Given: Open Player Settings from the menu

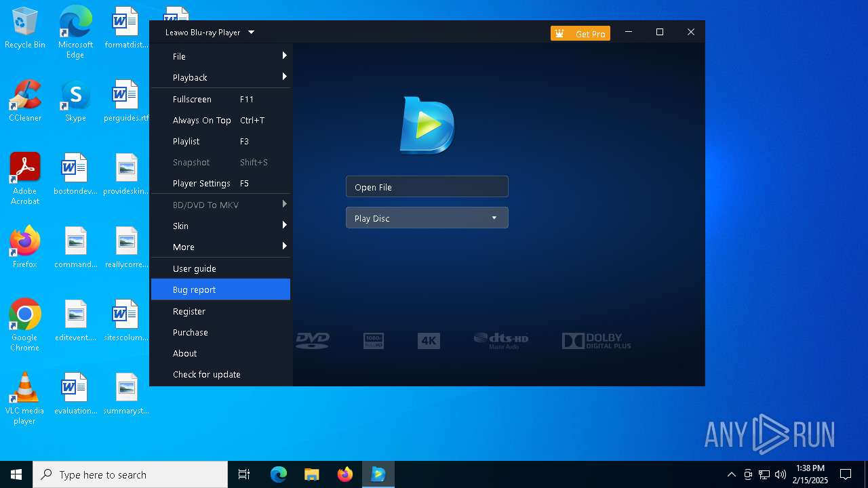Looking at the screenshot, I should [x=221, y=183].
